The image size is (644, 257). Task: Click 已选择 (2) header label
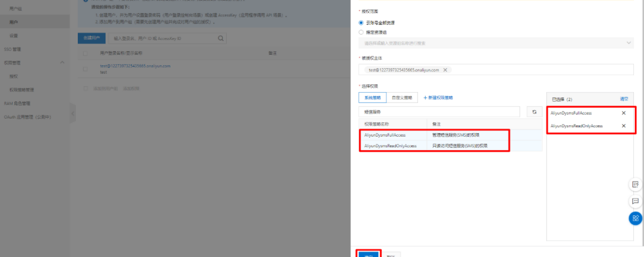tap(561, 99)
